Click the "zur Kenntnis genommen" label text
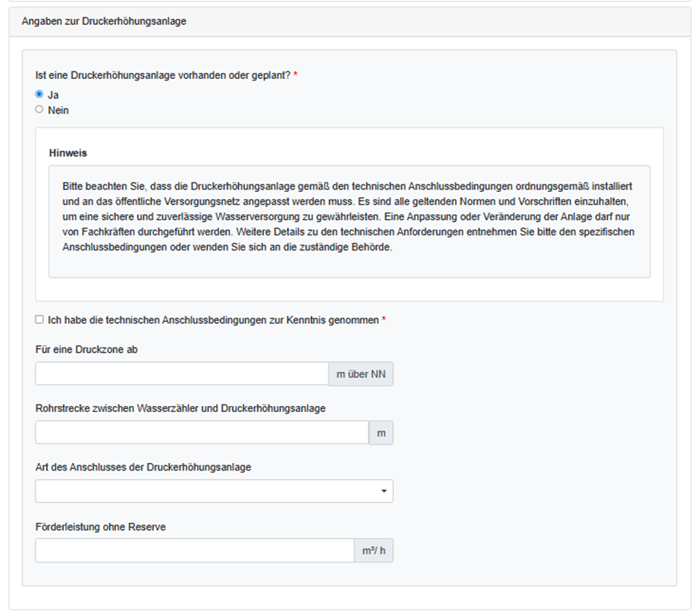Viewport: 700px width, 614px height. coord(212,320)
